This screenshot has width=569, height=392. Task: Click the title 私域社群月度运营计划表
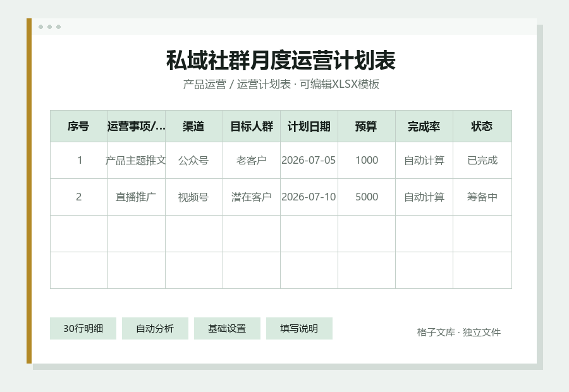281,60
